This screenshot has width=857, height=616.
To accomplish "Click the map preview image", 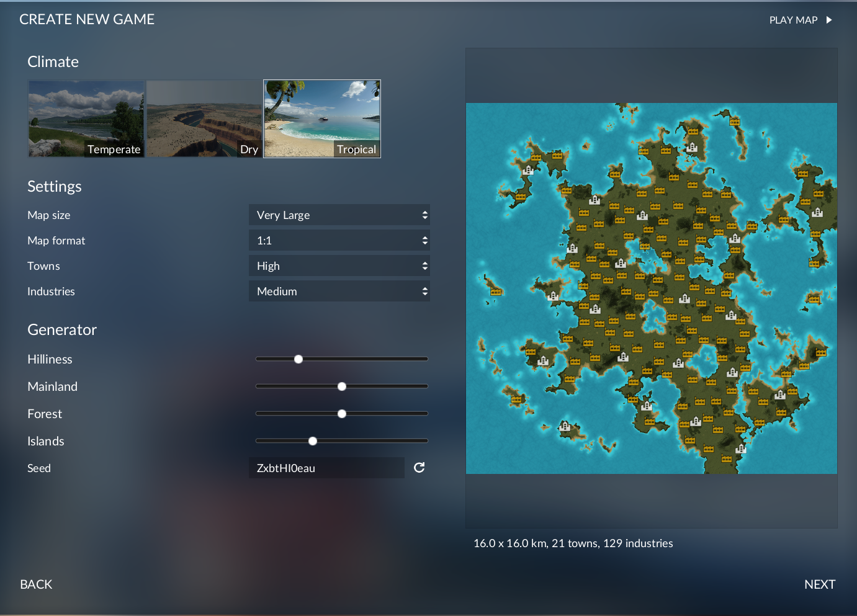I will (652, 288).
